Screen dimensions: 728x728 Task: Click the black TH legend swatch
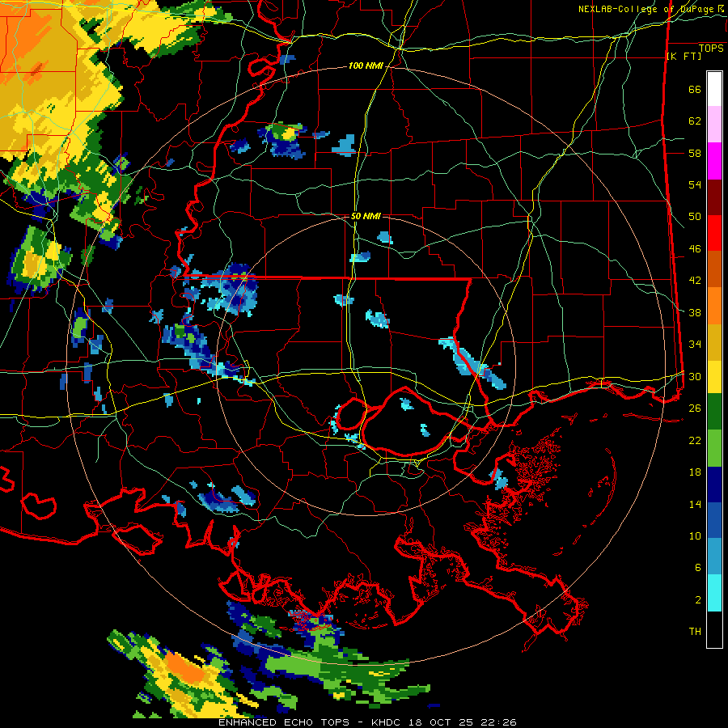tap(714, 629)
